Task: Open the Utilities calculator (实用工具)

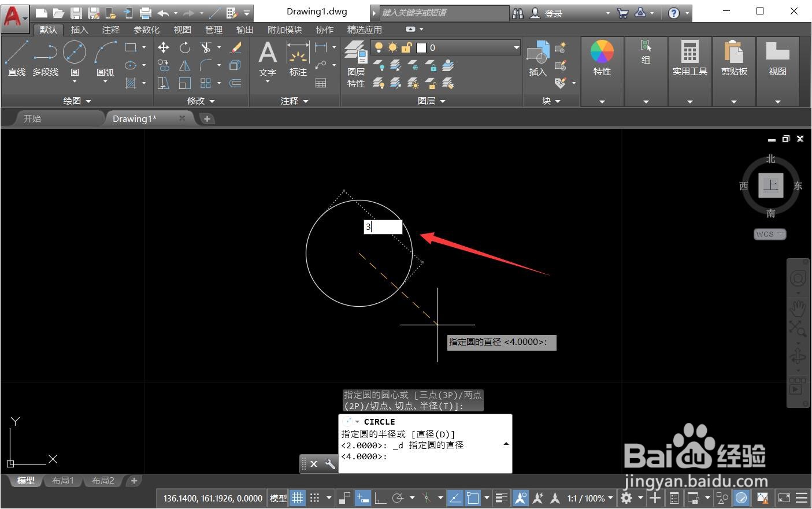Action: click(689, 59)
